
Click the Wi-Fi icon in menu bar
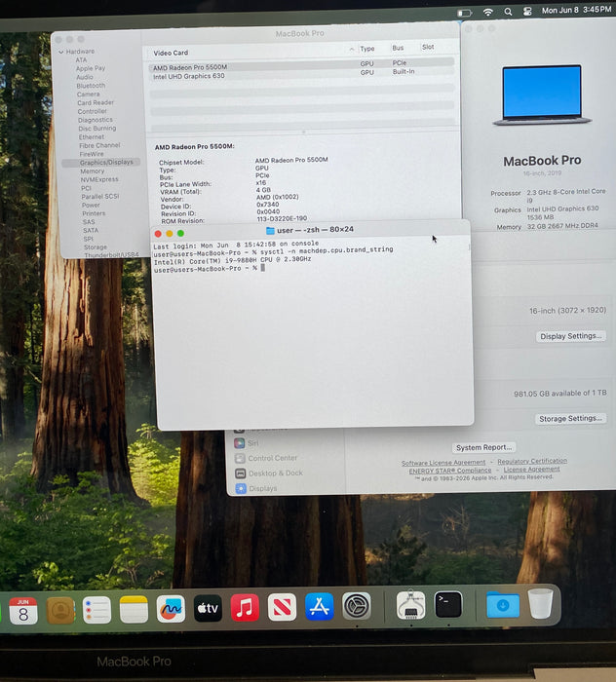pyautogui.click(x=488, y=12)
